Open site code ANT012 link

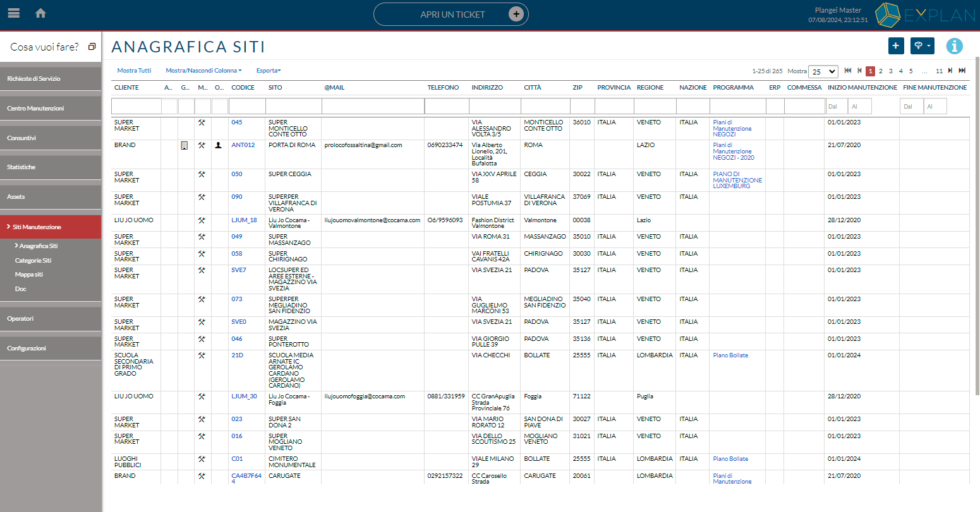tap(243, 145)
